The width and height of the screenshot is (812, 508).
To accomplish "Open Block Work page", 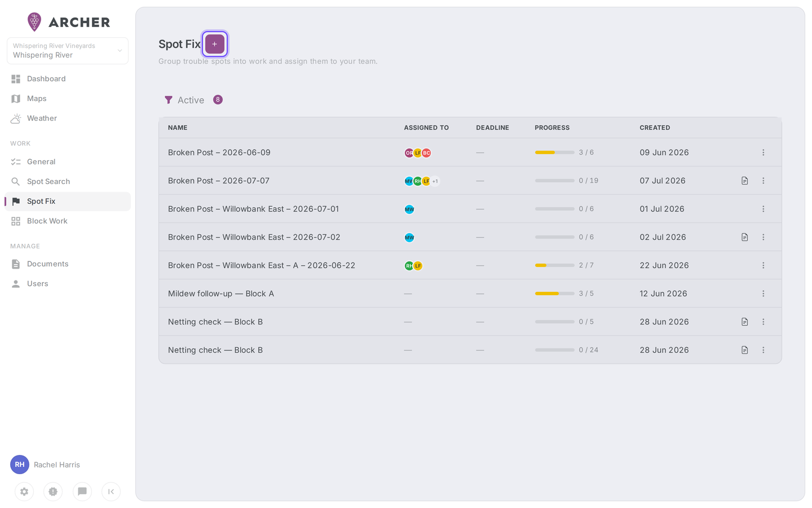I will 68,221.
